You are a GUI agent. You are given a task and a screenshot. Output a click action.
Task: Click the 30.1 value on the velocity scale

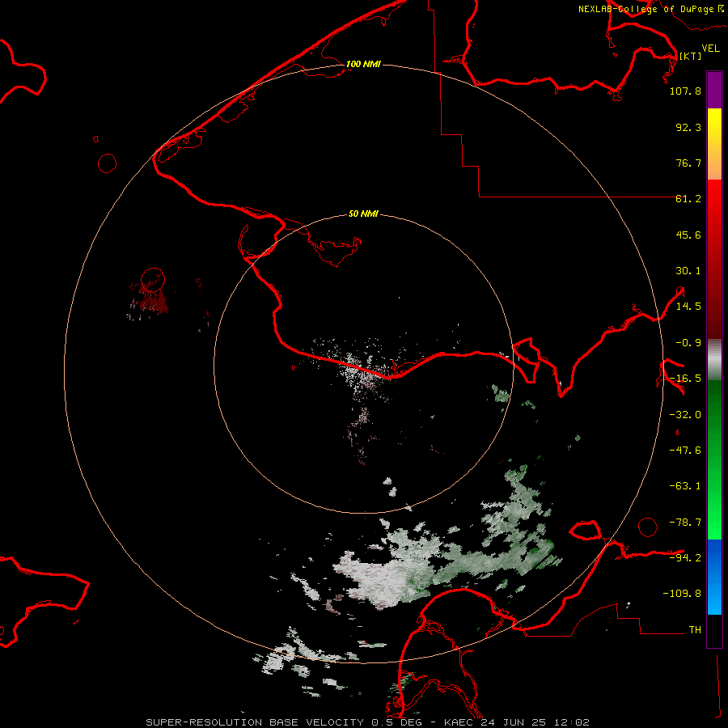coord(688,271)
